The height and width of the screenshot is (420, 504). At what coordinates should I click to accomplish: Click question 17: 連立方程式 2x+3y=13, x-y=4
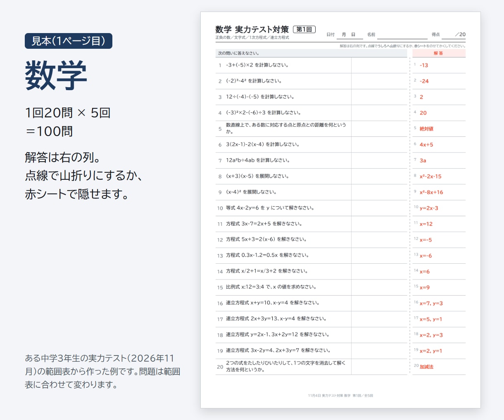[276, 319]
